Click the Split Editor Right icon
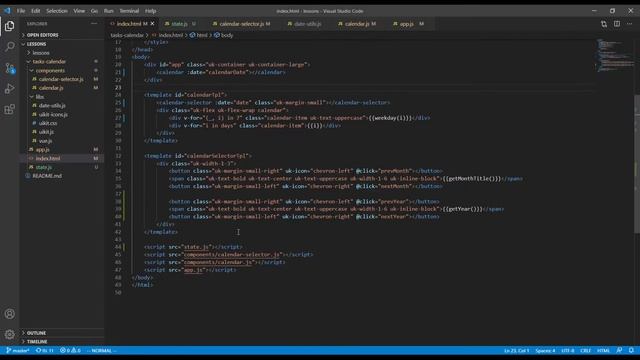The image size is (640, 360). (617, 24)
